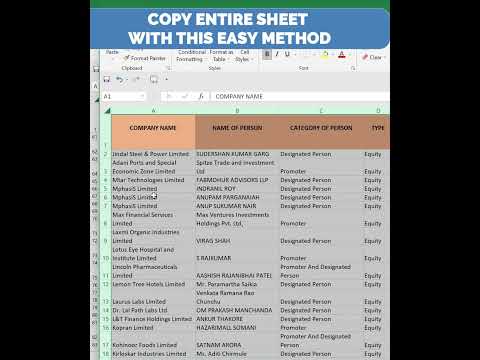The image size is (480, 360).
Task: Click the Touch/Mouse Mode icon
Action: point(154,79)
